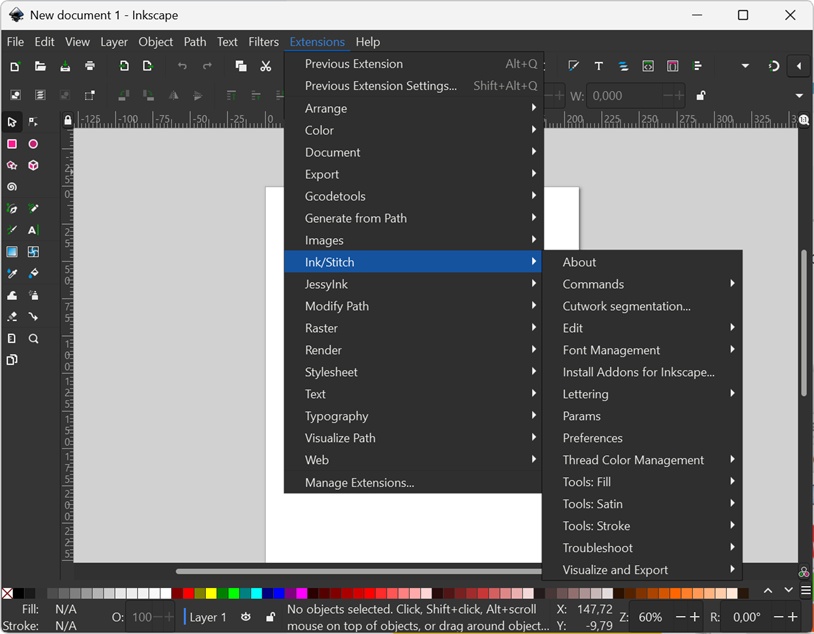Click the Print icon
This screenshot has height=634, width=814.
[x=90, y=66]
